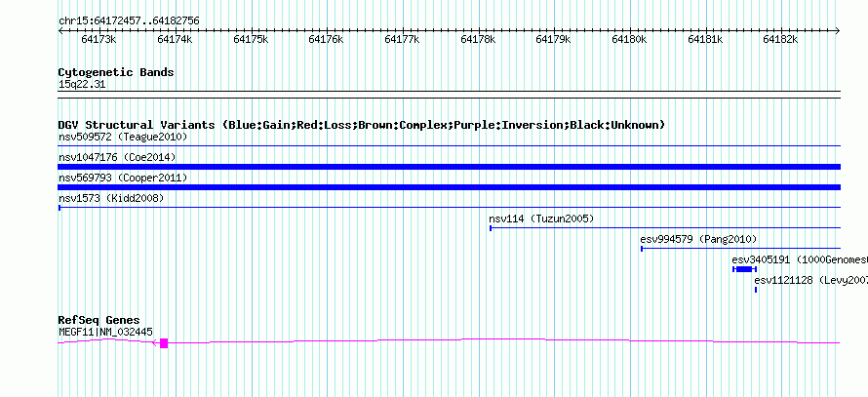Click the 64180k ruler tick label
868x397 pixels.
pos(629,39)
